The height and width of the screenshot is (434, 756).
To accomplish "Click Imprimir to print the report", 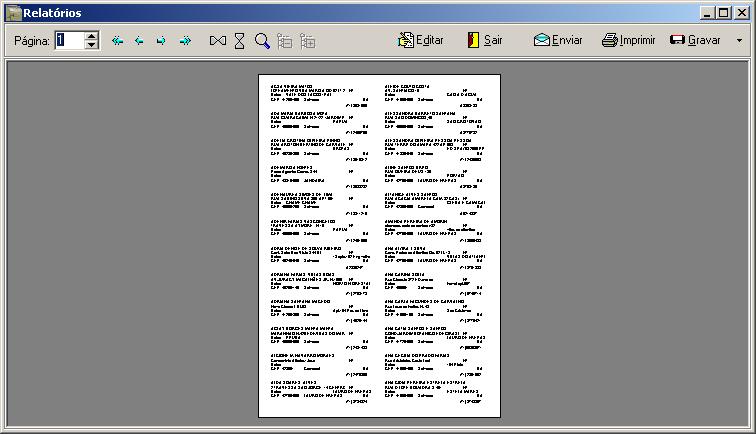I will 629,40.
